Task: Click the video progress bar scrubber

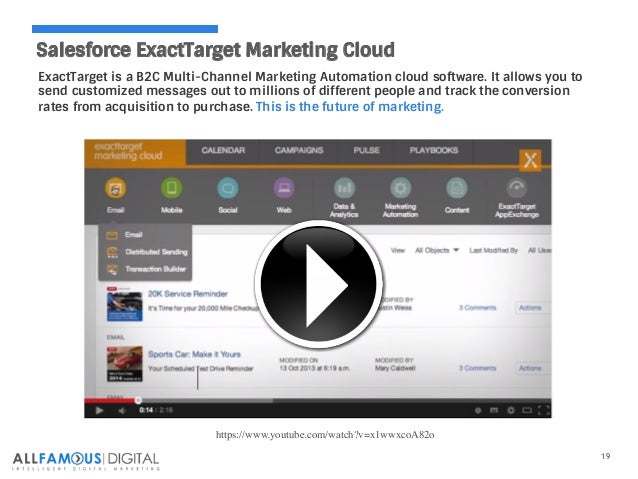Action: click(x=138, y=400)
